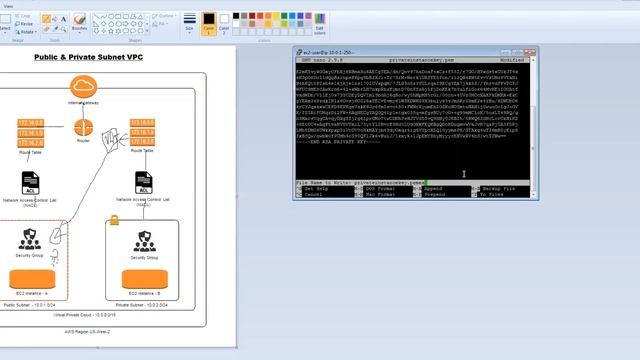Choose the Left arrow shape
640x360 pixels.
click(x=133, y=24)
